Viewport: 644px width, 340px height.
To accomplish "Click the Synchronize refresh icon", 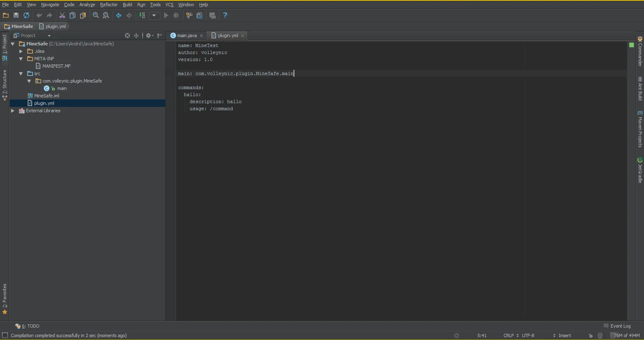I will 26,15.
